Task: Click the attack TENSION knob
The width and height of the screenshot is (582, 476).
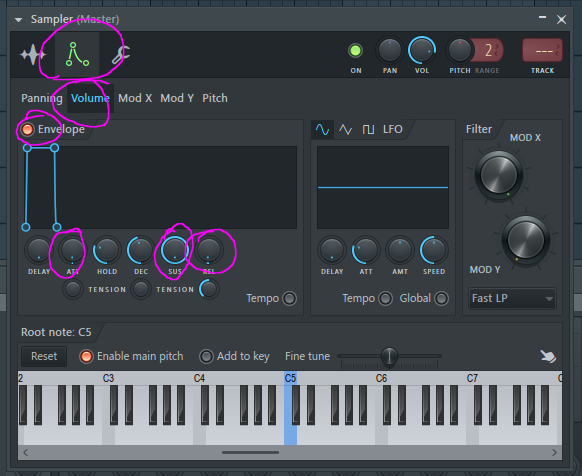Action: [x=73, y=289]
